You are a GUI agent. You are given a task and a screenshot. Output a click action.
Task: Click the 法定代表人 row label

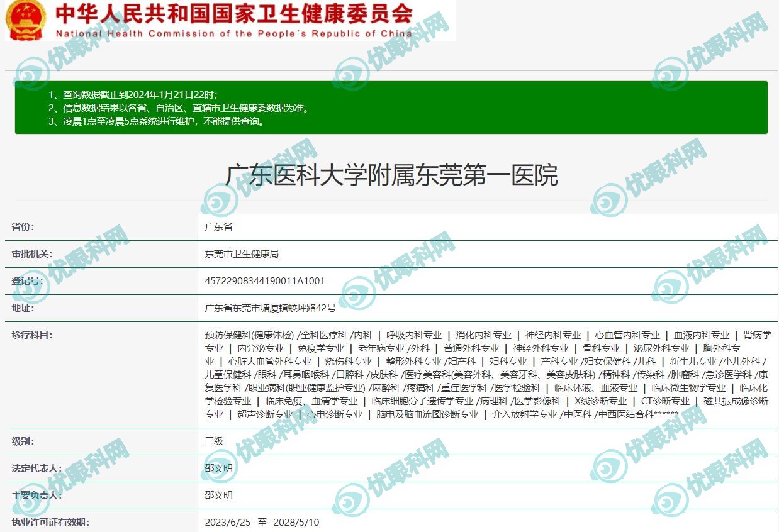pos(36,468)
